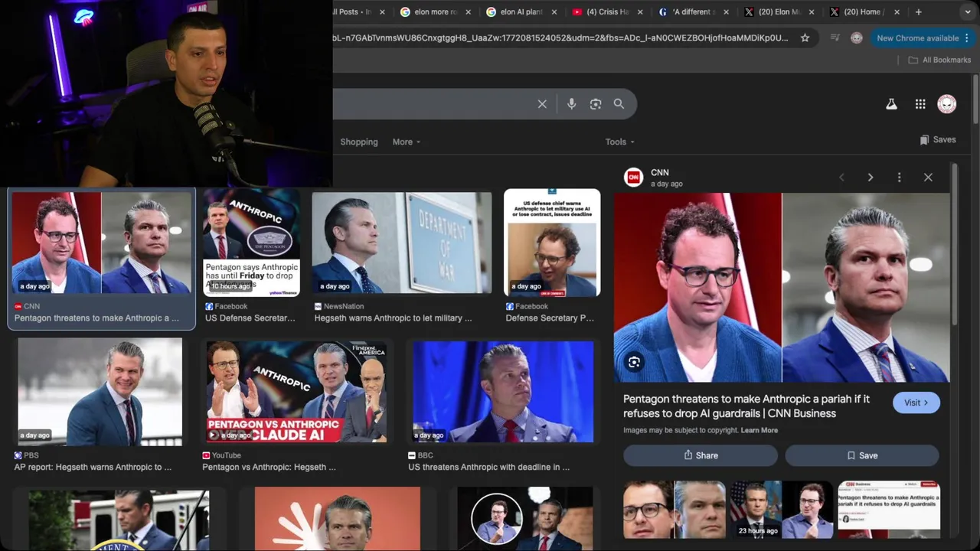980x551 pixels.
Task: Open the All Bookmarks folder
Action: point(939,60)
